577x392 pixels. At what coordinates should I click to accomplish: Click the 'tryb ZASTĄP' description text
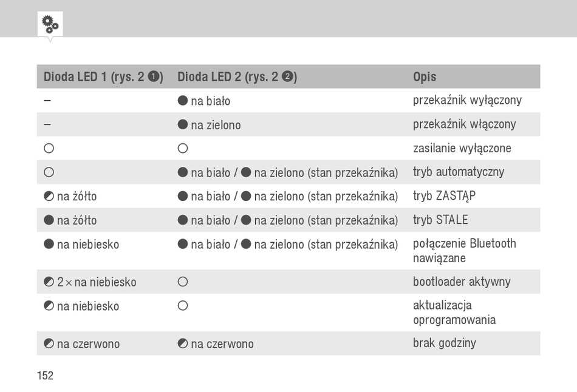pos(444,195)
